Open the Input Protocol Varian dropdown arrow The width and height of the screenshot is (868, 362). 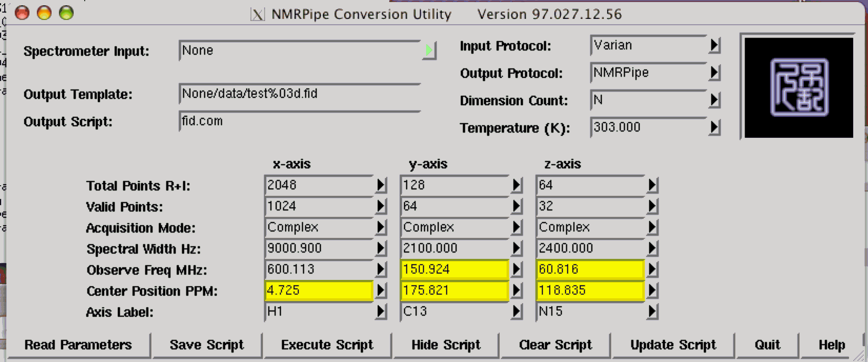click(x=714, y=46)
